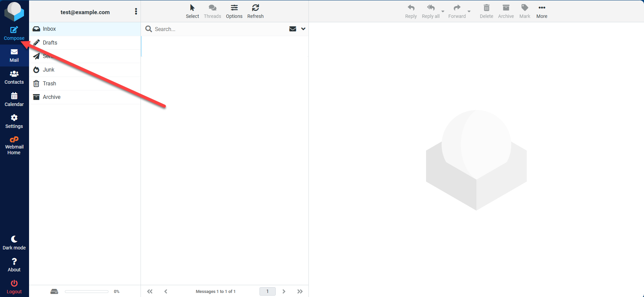Expand search options chevron
The height and width of the screenshot is (297, 644).
click(x=303, y=29)
